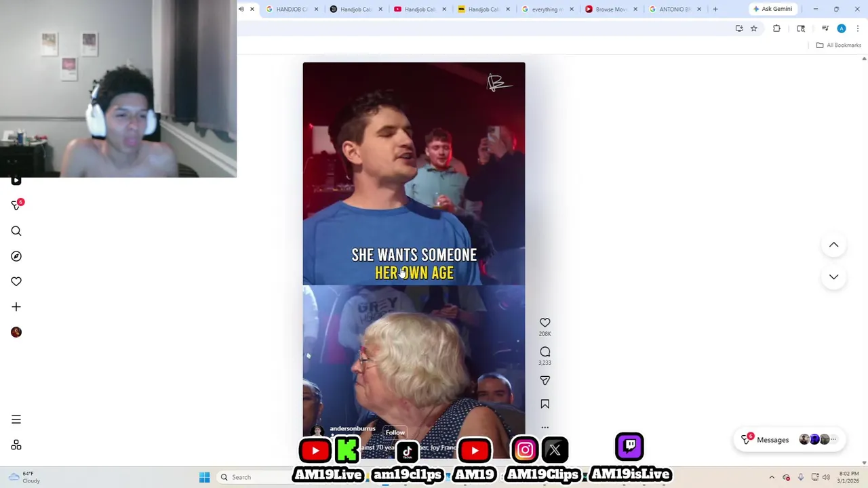
Task: Expand the system tray hidden icons chevron
Action: coord(772,477)
